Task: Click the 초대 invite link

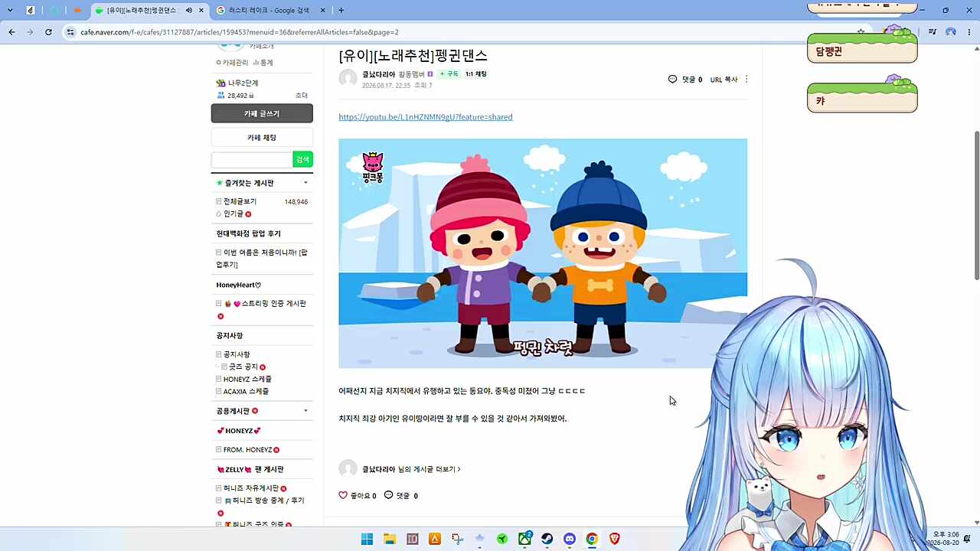Action: [302, 96]
